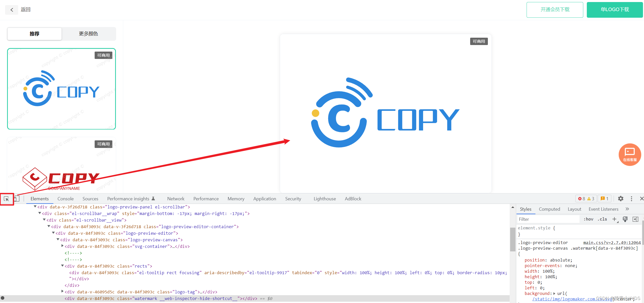Collapse the logo-preview-canvas div node
Screen dimensions: 644x303
point(58,240)
